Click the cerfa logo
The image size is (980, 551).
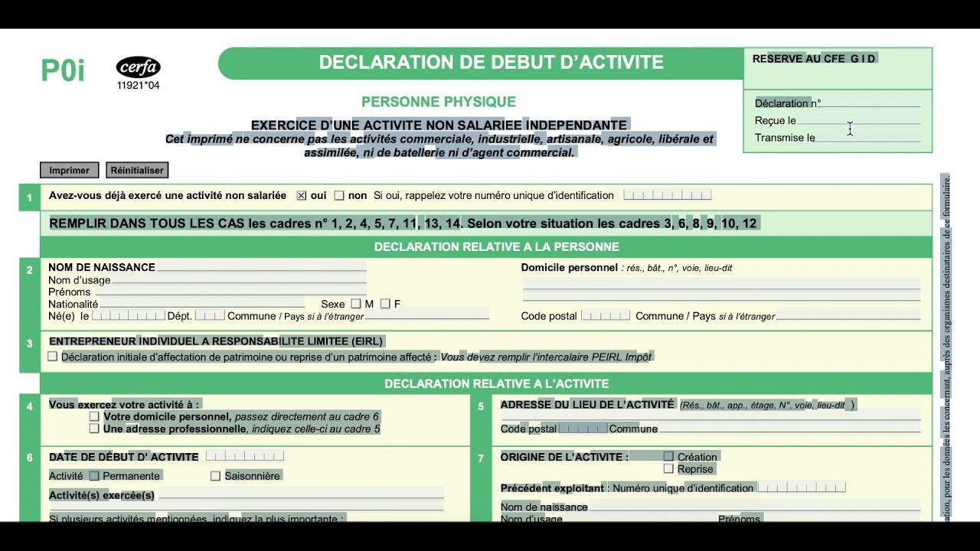coord(139,67)
